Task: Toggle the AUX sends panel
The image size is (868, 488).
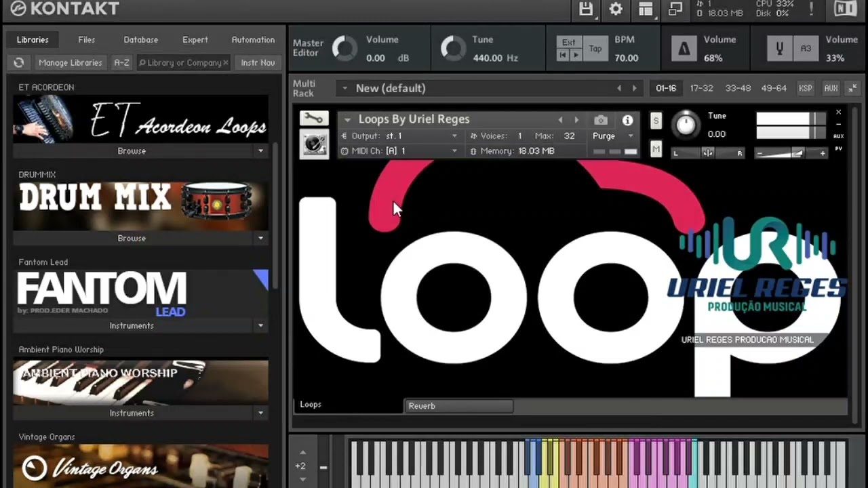Action: coord(831,88)
